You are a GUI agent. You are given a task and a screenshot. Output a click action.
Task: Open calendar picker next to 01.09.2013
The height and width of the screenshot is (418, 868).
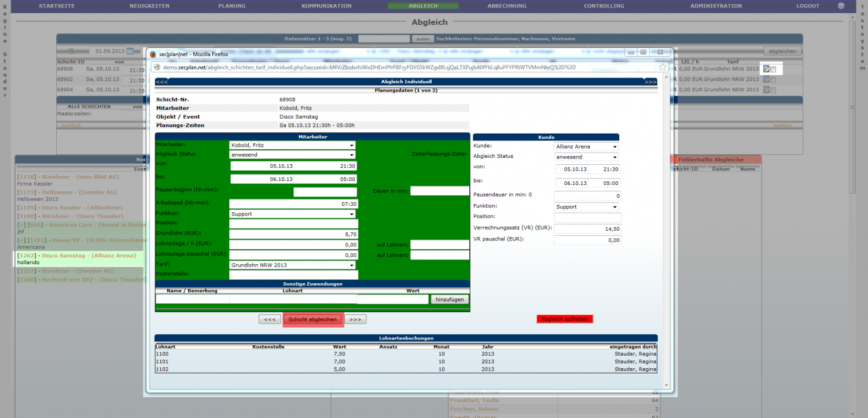pyautogui.click(x=130, y=51)
